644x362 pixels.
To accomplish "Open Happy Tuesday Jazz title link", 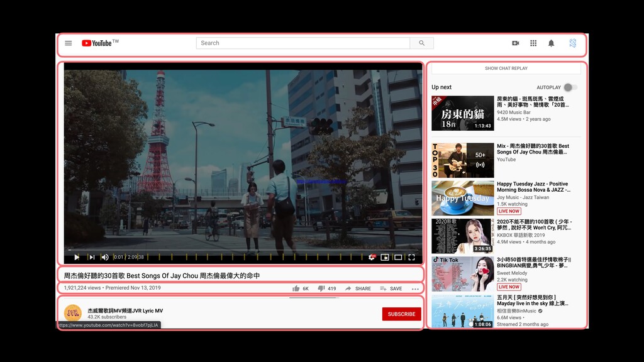I will (533, 187).
